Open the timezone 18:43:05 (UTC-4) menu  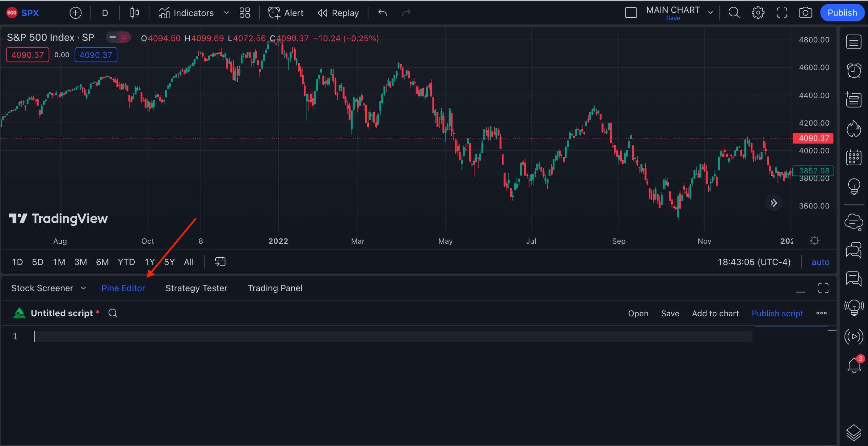(x=754, y=262)
